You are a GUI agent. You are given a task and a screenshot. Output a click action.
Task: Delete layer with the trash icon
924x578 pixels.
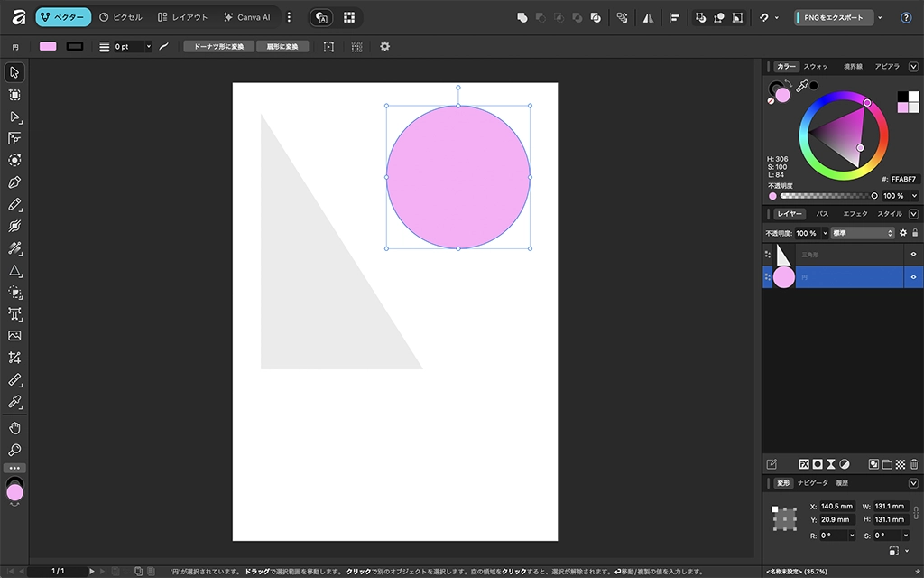pyautogui.click(x=913, y=464)
